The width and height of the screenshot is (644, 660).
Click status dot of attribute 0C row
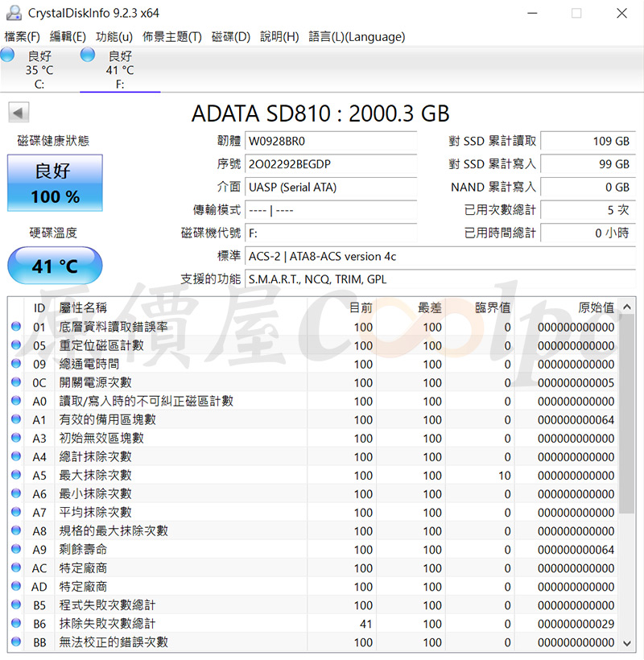pos(16,382)
